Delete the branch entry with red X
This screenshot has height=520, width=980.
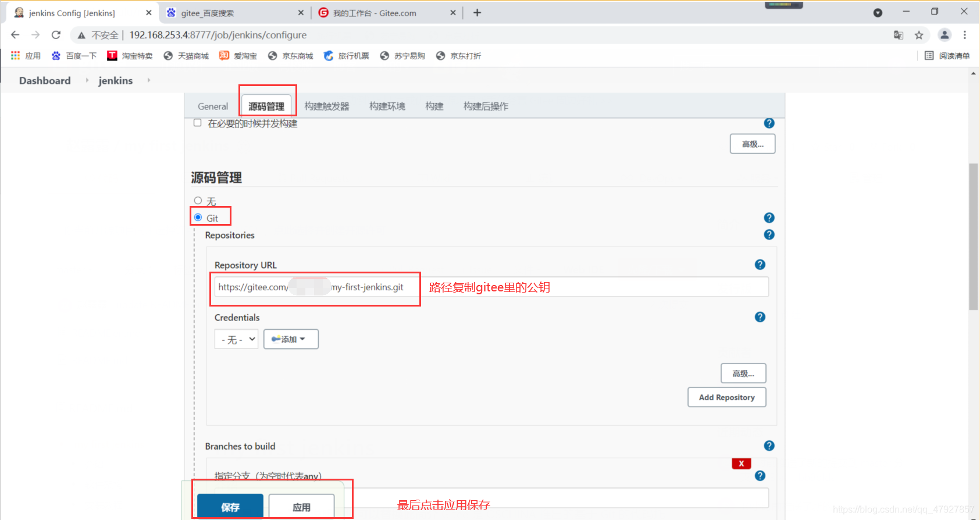pos(742,464)
